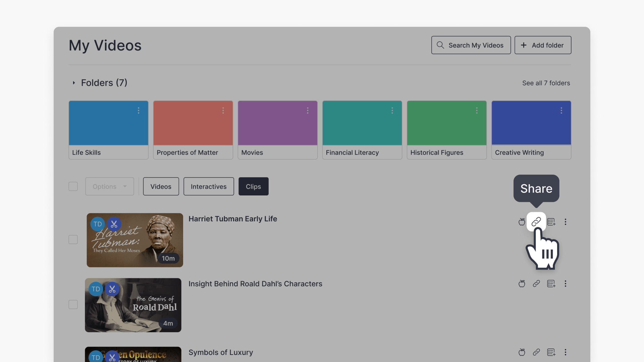Viewport: 644px width, 362px height.
Task: Click the Search My Videos field
Action: [471, 45]
